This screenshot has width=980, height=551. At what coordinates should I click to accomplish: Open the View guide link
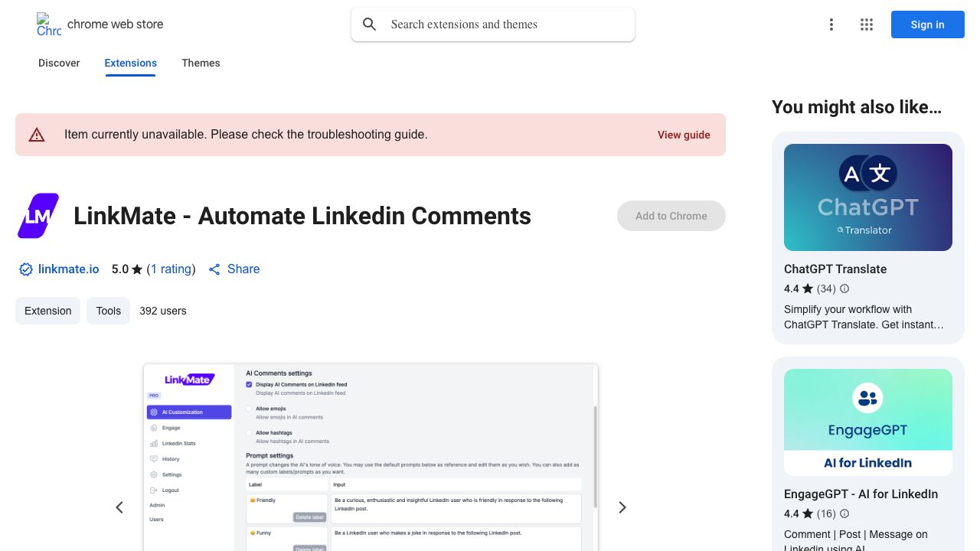[x=683, y=135]
